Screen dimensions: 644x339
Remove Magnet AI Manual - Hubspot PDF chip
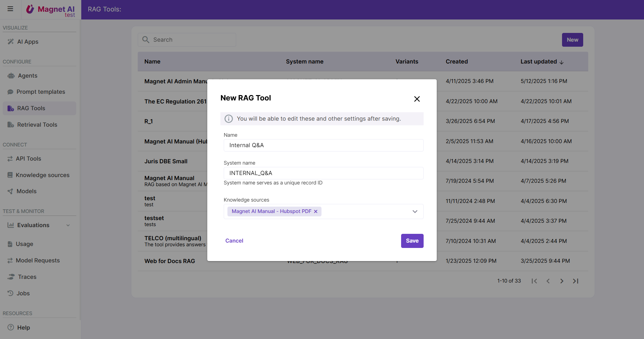click(x=315, y=212)
